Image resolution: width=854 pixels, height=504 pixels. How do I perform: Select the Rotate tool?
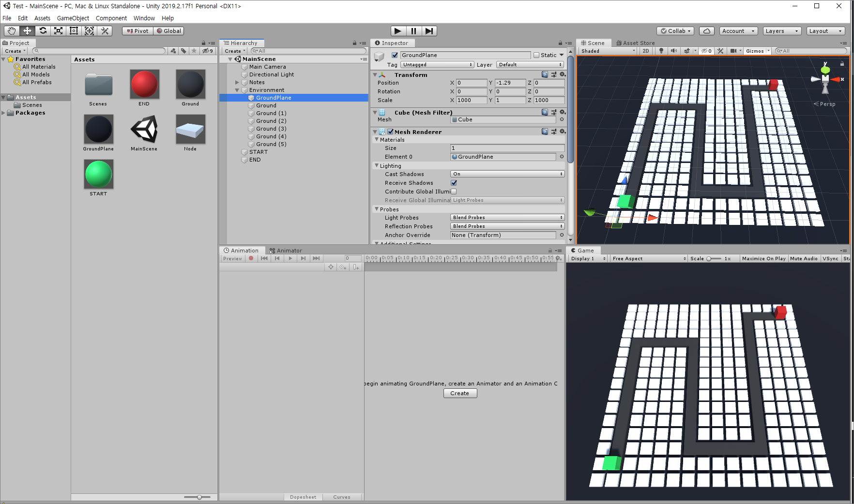pos(43,31)
